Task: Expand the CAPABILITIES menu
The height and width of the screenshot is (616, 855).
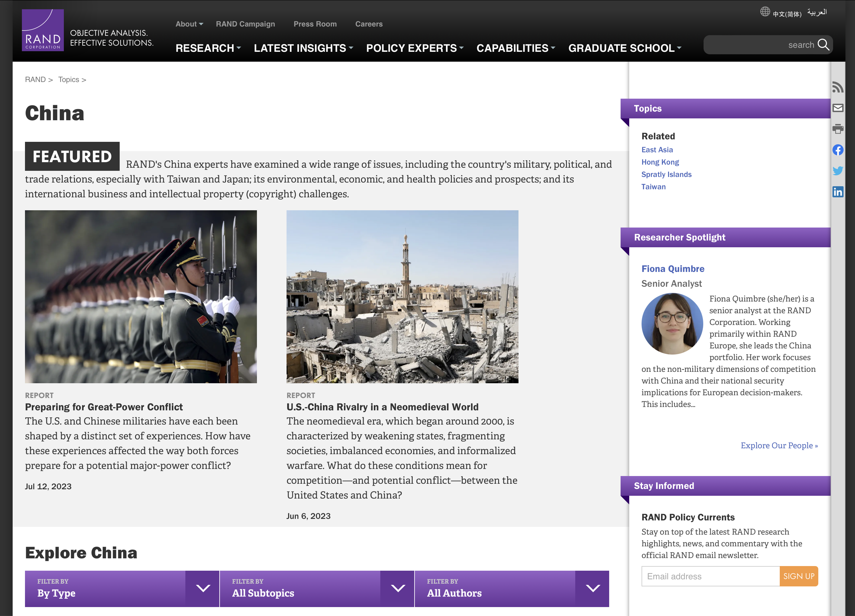Action: point(516,48)
